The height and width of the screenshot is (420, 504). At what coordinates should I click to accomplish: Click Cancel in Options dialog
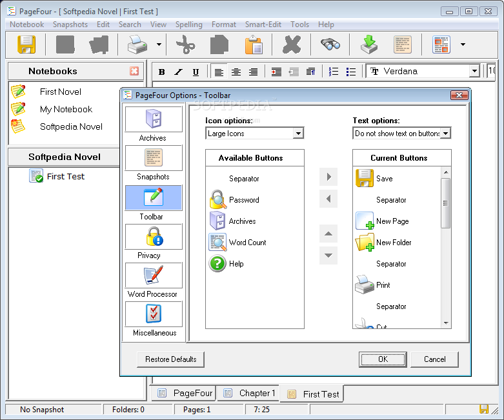434,359
